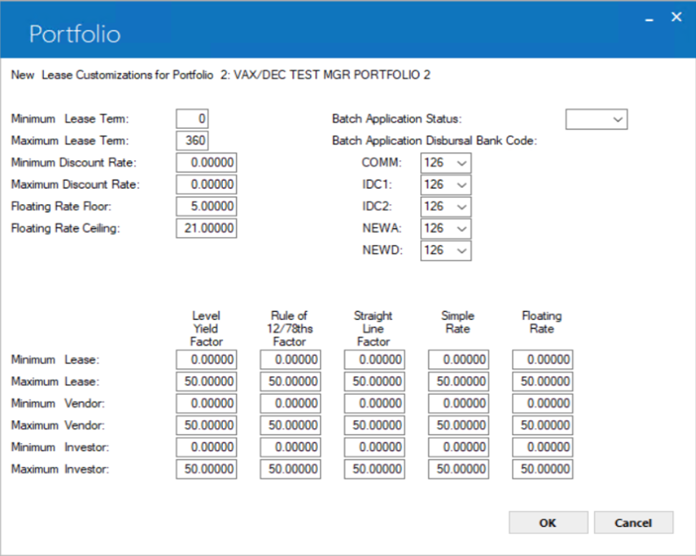Click Maximum Vendor Rule of 12/78ths field
This screenshot has height=556, width=696.
[x=290, y=426]
